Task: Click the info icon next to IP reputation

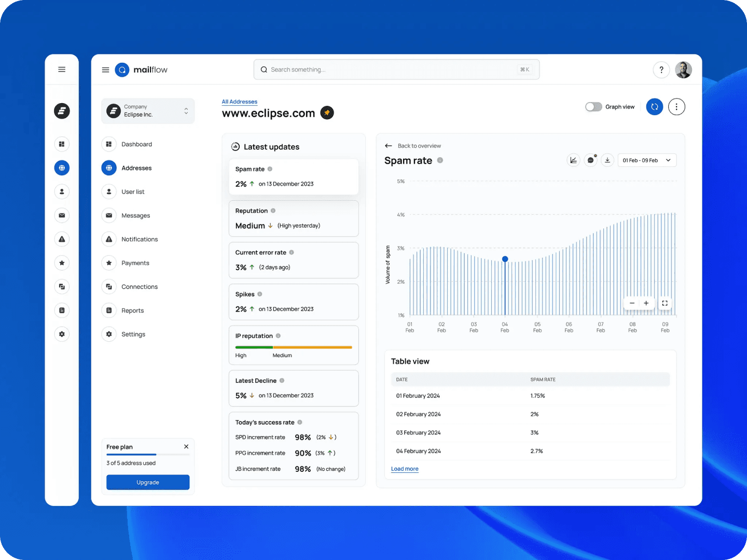Action: coord(278,336)
